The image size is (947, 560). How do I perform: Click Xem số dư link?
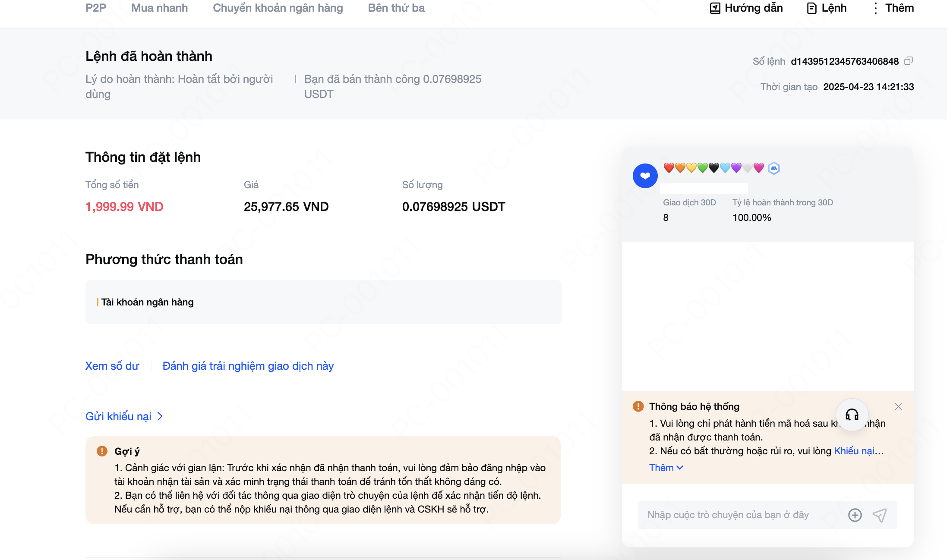pos(112,366)
